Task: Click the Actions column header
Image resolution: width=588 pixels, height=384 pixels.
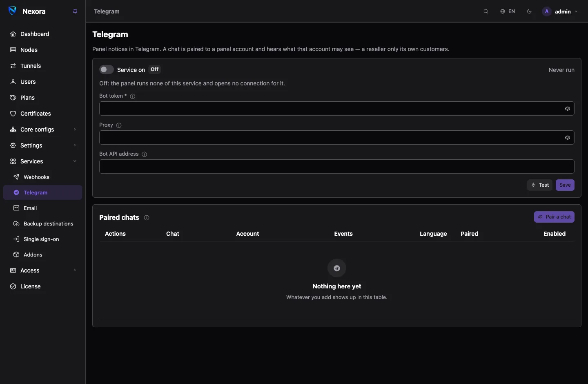Action: point(115,234)
